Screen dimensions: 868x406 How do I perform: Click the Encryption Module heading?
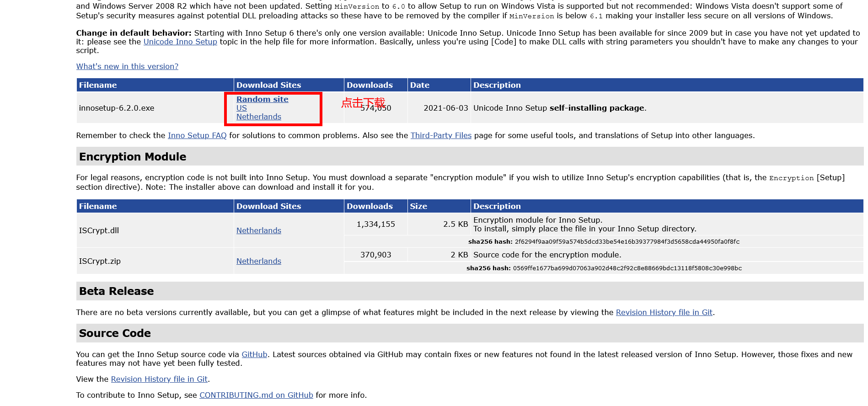133,157
